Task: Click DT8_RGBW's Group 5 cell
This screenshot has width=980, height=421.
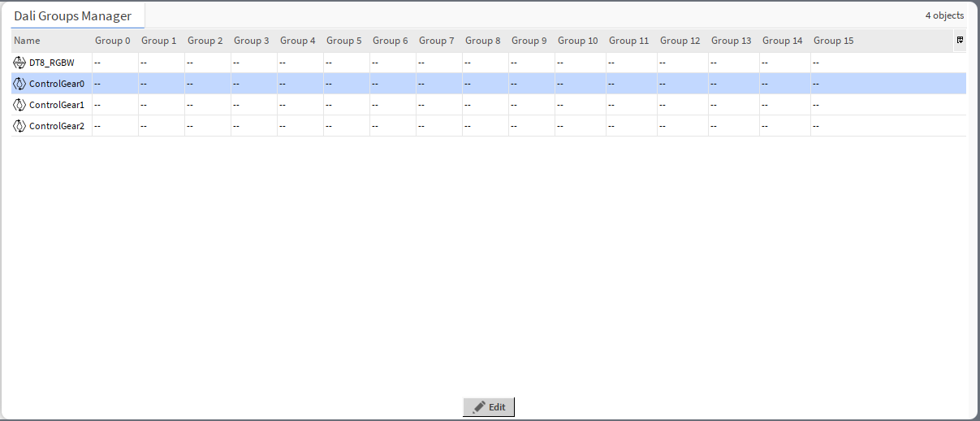Action: (347, 63)
